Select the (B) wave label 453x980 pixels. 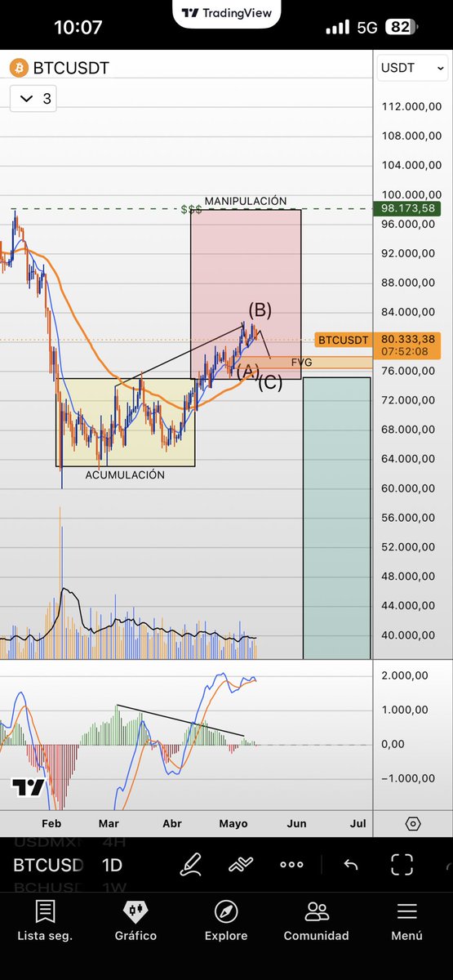[260, 310]
